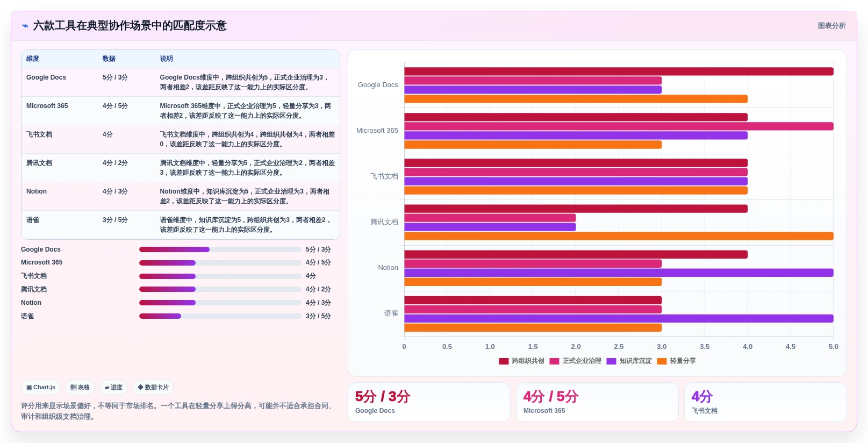The height and width of the screenshot is (443, 868).
Task: Click Google Docs chart axis label
Action: click(x=378, y=85)
